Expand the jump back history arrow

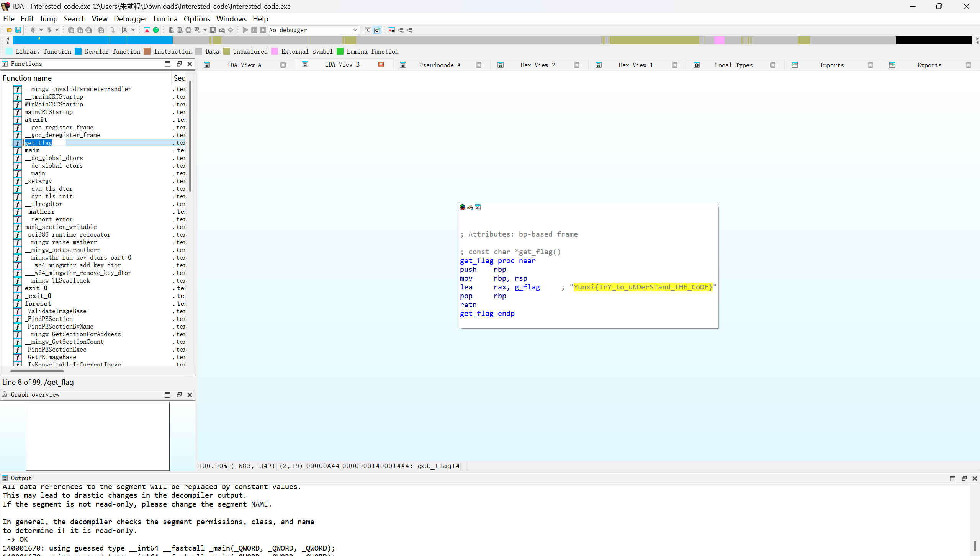[41, 30]
